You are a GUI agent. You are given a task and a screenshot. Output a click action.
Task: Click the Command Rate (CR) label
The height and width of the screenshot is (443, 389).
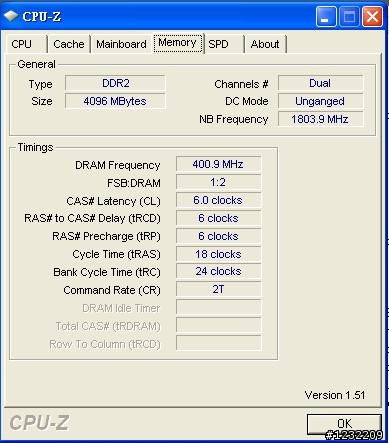[112, 291]
